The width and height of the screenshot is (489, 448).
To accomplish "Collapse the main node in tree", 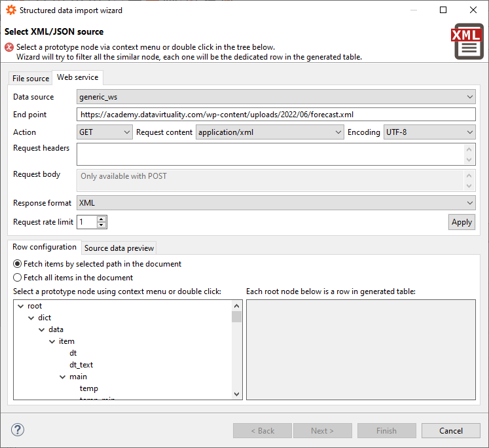I will [62, 377].
